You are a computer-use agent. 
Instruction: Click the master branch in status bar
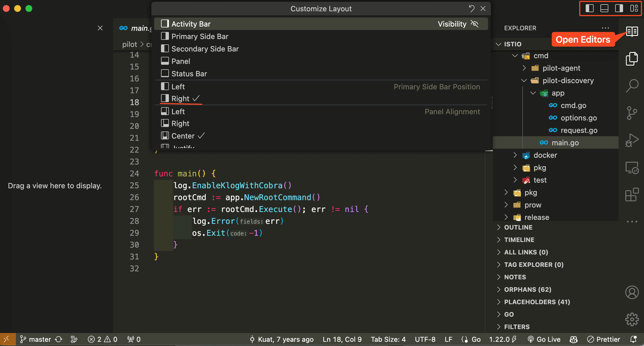coord(35,339)
